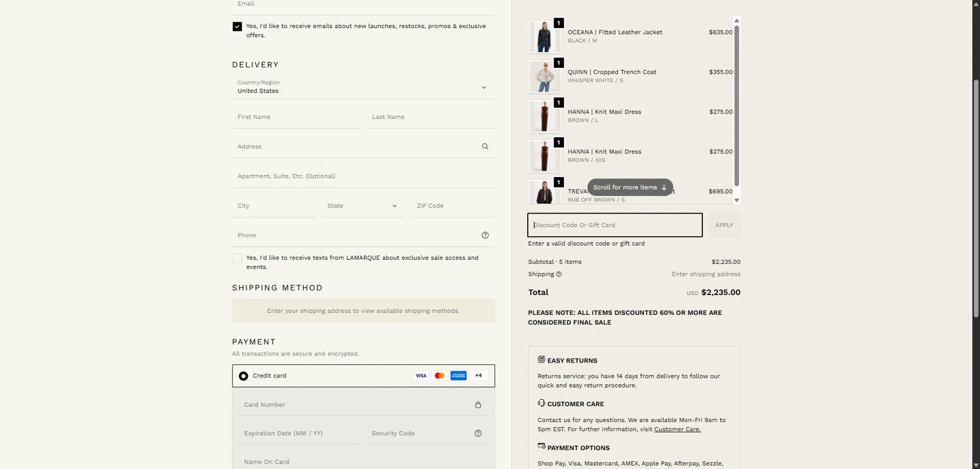The image size is (980, 469).
Task: Click the BROWN / XXS variant text
Action: click(x=586, y=160)
